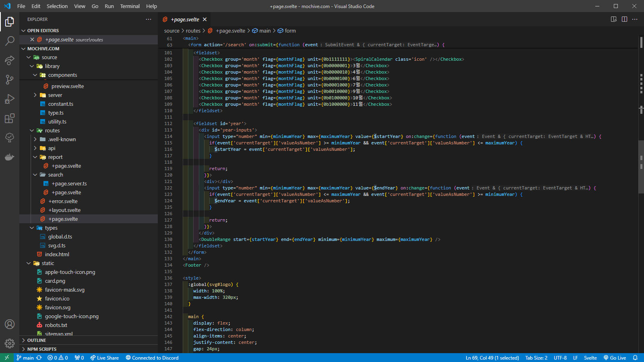This screenshot has width=644, height=362.
Task: Open the Extensions view
Action: click(x=10, y=118)
